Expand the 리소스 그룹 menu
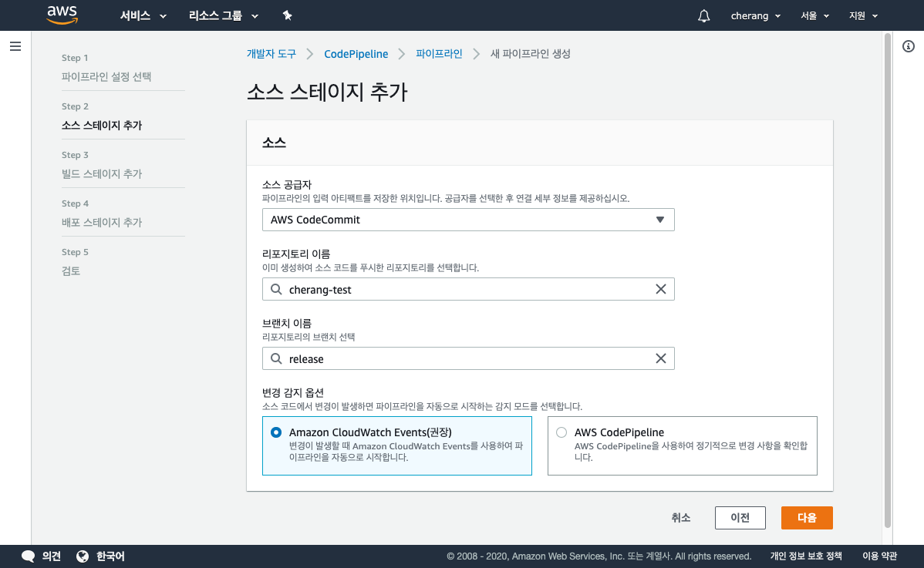The height and width of the screenshot is (568, 924). click(224, 15)
